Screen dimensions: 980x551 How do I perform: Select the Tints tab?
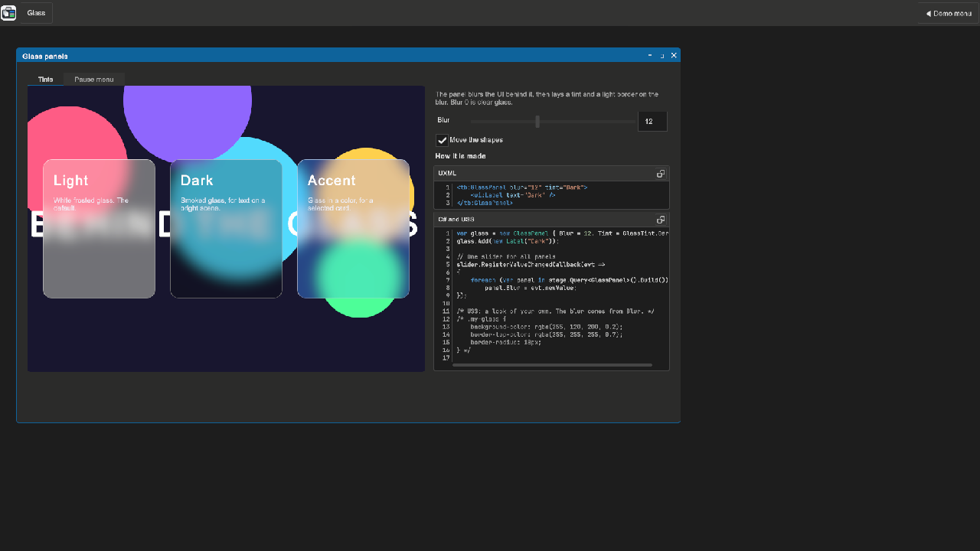coord(46,80)
